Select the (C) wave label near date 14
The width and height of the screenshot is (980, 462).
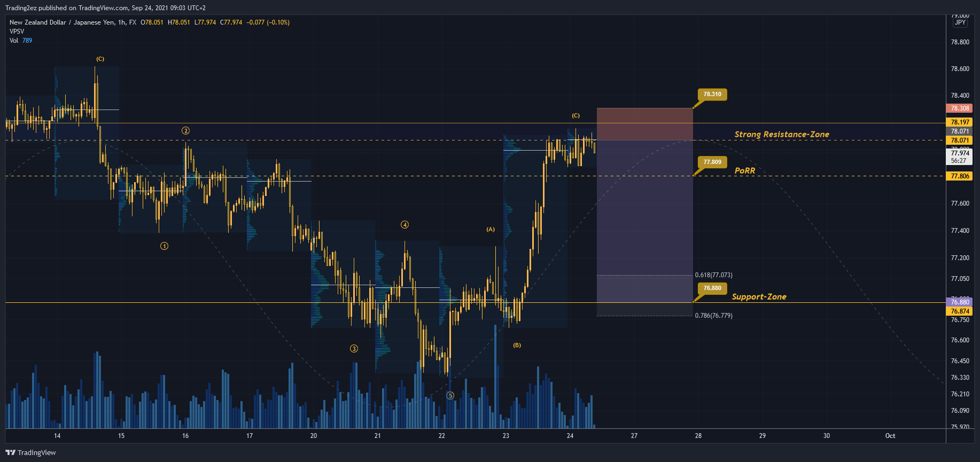click(100, 59)
